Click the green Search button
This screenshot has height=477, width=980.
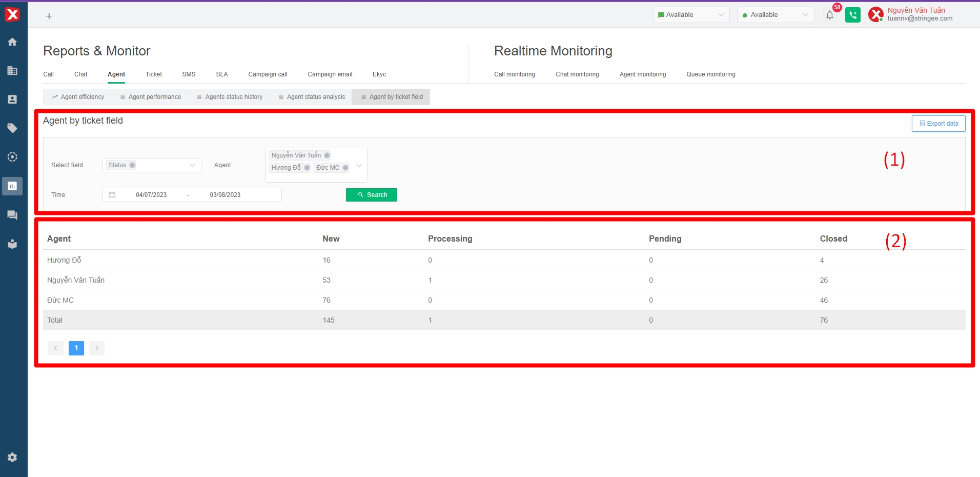coord(371,195)
